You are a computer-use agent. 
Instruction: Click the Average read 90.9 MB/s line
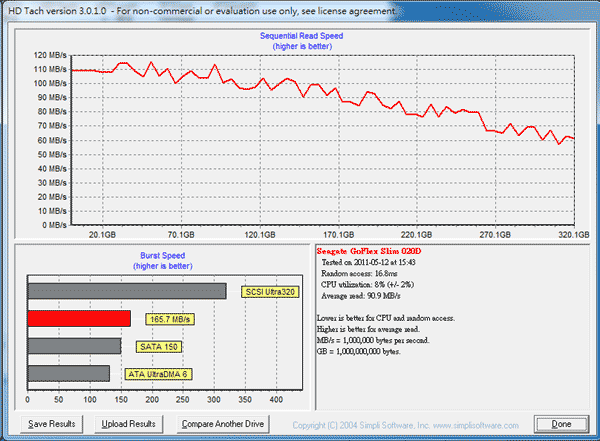[x=361, y=296]
